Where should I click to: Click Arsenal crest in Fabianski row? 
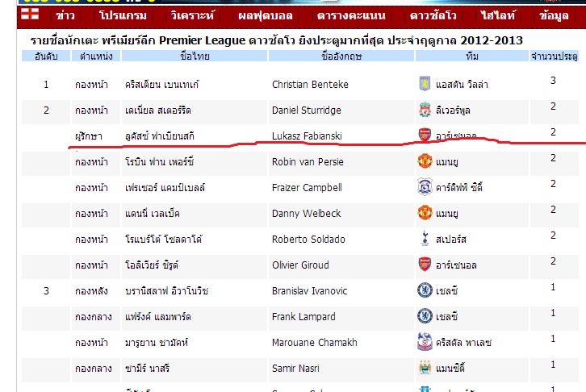[425, 135]
